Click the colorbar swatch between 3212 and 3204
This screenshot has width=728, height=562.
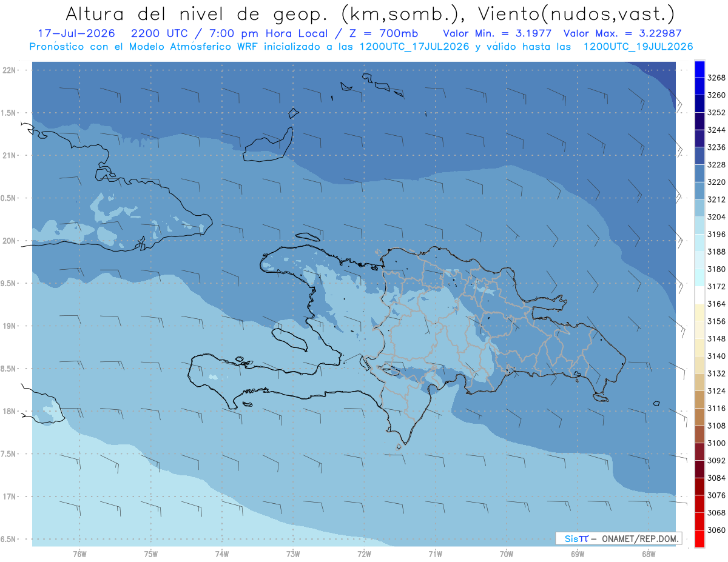tap(699, 208)
